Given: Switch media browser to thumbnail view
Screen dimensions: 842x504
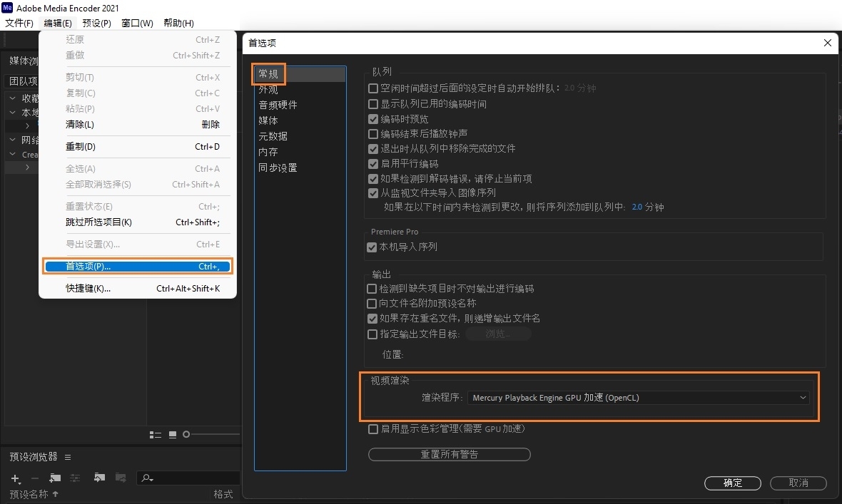Looking at the screenshot, I should pos(173,435).
